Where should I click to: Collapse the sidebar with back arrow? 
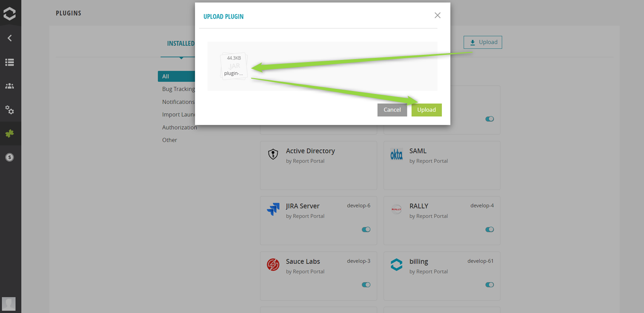[9, 38]
